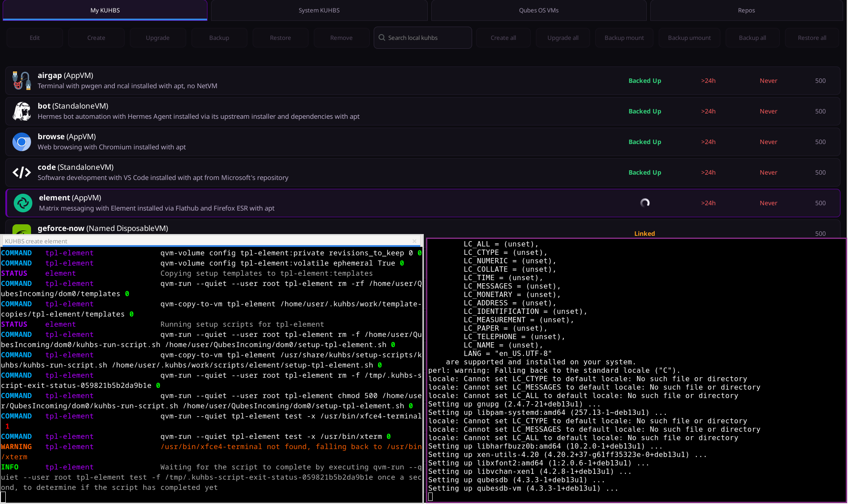This screenshot has width=848, height=504.
Task: Select the element (AppVM) title
Action: point(70,198)
